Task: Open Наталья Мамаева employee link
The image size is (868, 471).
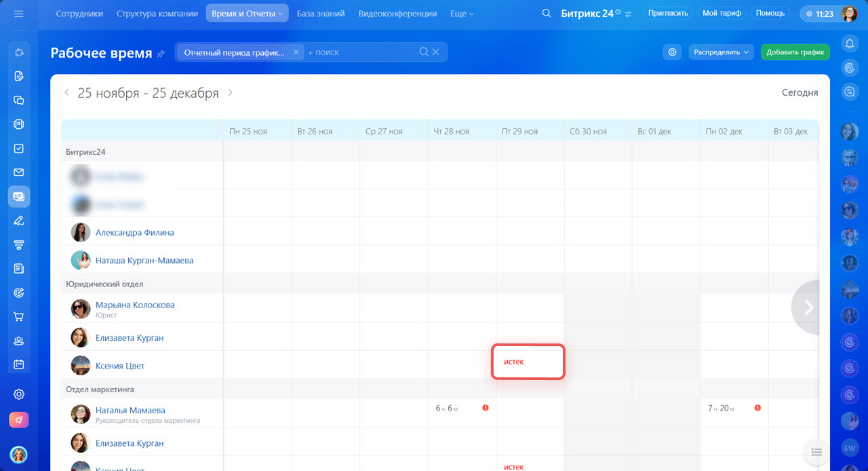Action: tap(130, 410)
